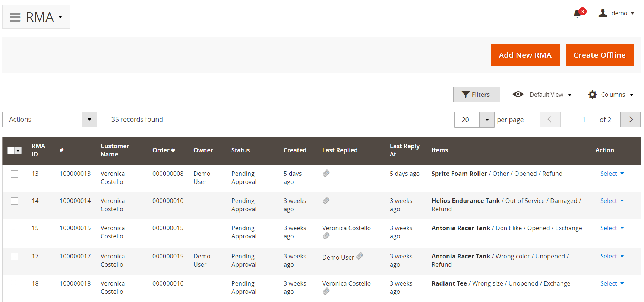The height and width of the screenshot is (302, 644).
Task: Click Add New RMA button
Action: coord(525,55)
